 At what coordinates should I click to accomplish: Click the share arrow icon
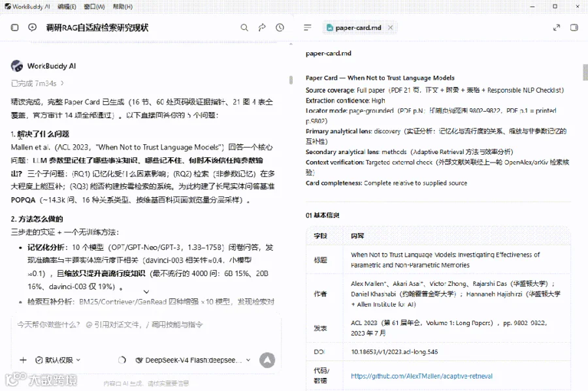[262, 27]
